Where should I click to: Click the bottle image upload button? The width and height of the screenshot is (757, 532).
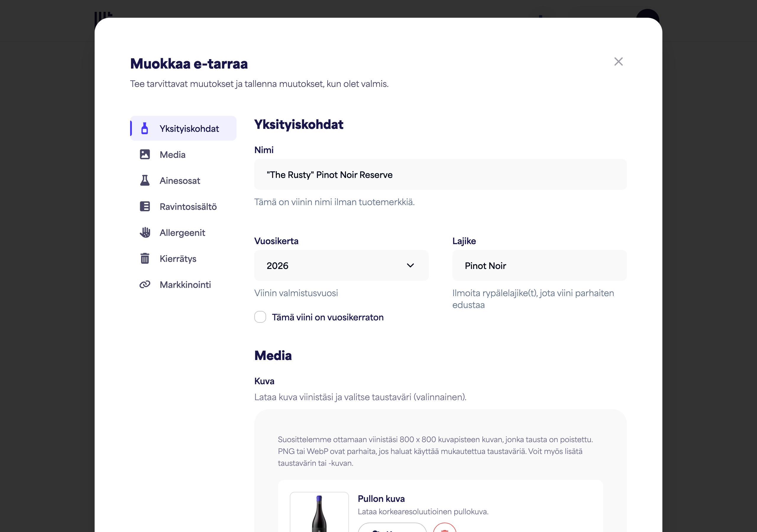(x=392, y=528)
